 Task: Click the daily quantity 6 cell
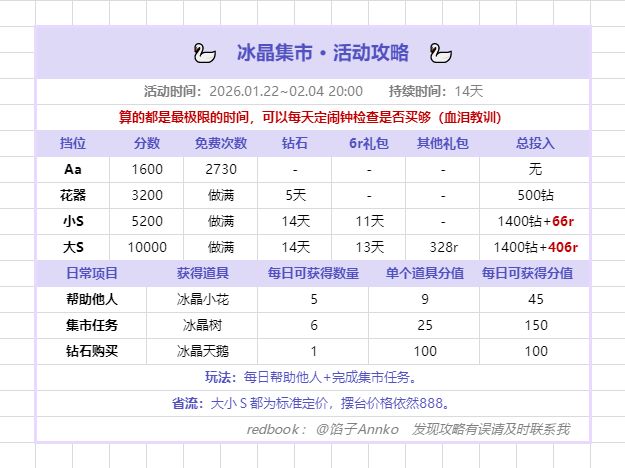pos(314,325)
